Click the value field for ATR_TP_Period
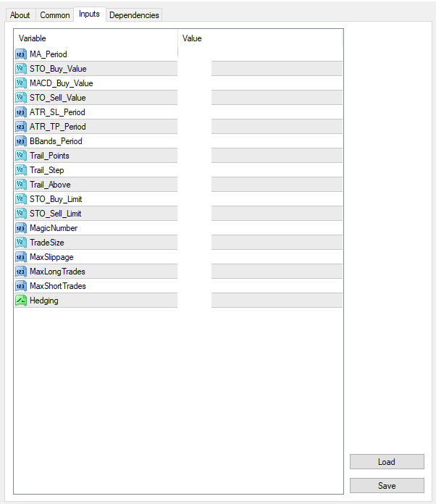 click(x=261, y=127)
